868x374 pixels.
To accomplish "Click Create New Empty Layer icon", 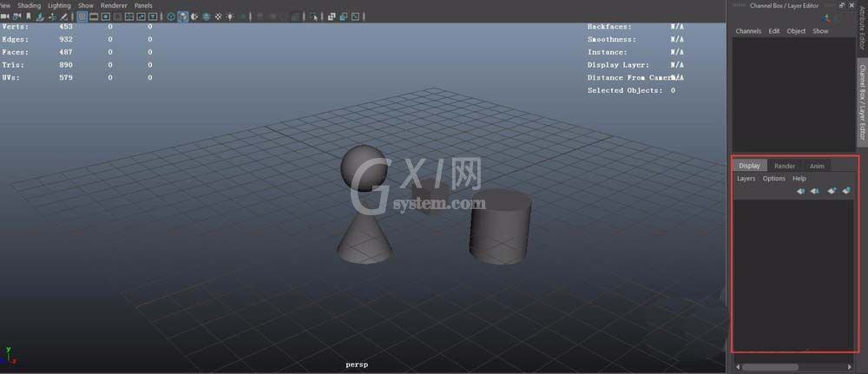I will pos(832,191).
